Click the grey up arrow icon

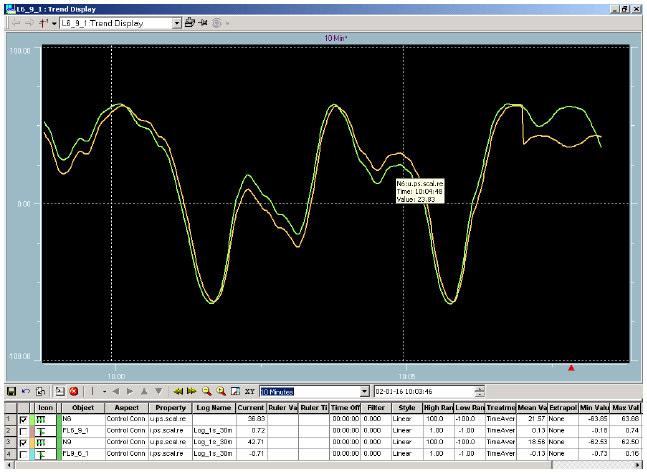[x=144, y=391]
